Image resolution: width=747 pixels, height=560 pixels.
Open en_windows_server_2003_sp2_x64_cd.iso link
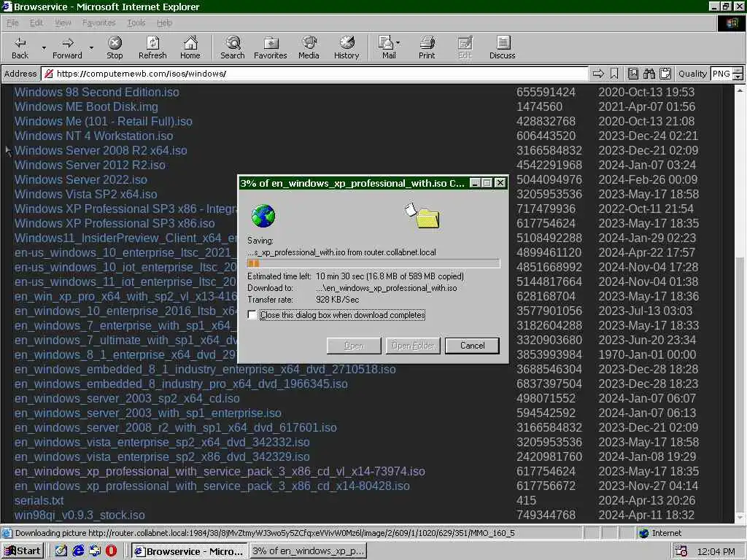click(x=127, y=399)
